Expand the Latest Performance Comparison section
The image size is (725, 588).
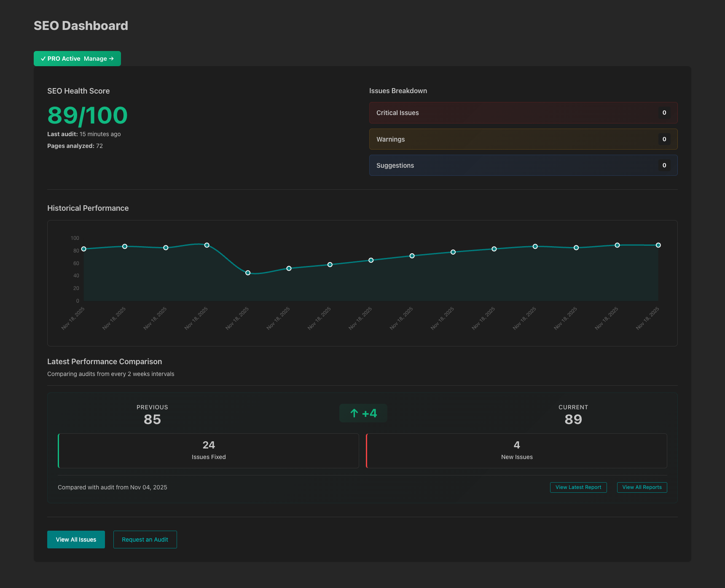[105, 361]
